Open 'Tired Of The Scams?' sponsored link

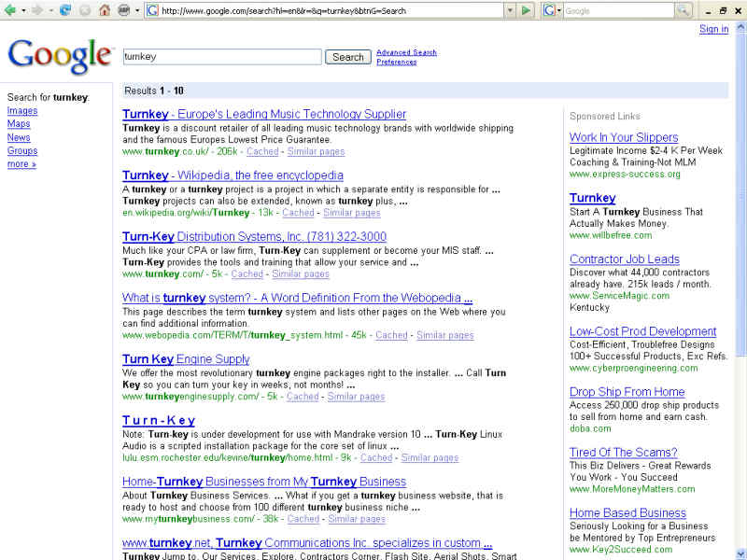(x=624, y=453)
